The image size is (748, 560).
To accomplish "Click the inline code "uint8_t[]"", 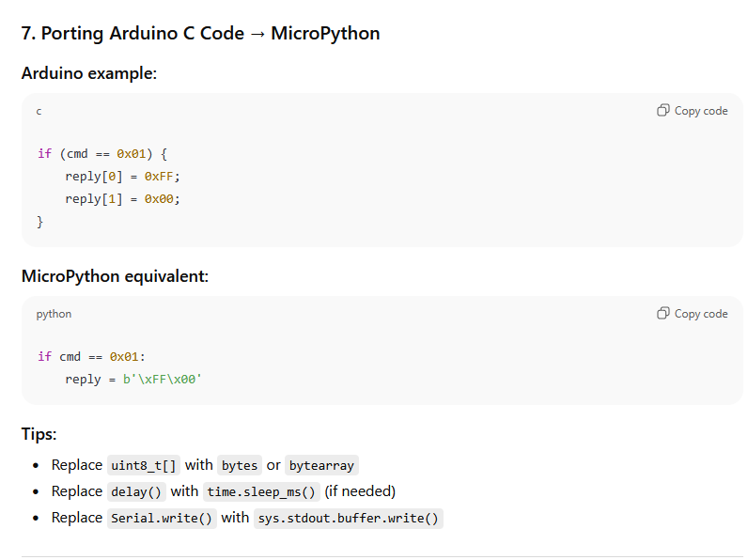I will click(x=144, y=465).
